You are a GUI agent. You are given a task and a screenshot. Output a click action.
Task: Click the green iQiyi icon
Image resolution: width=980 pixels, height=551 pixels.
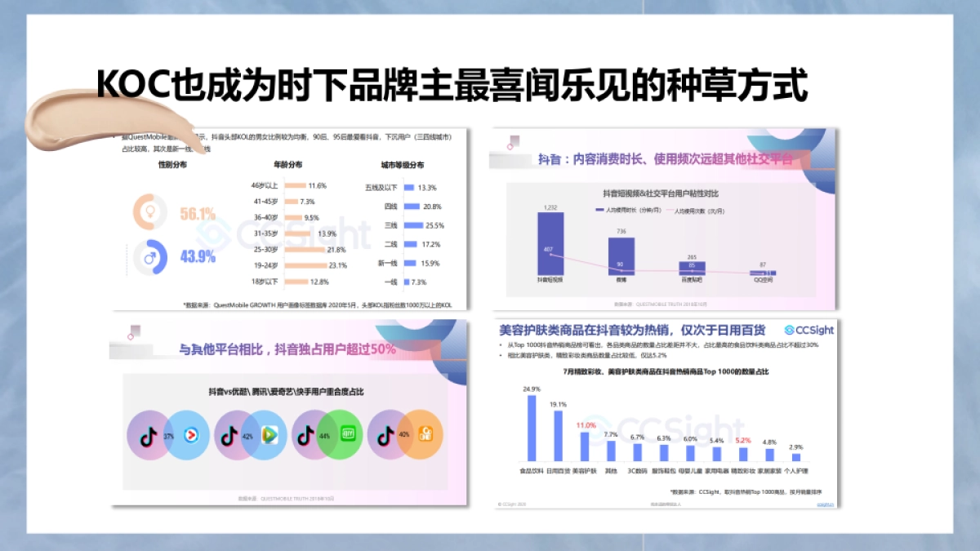349,434
